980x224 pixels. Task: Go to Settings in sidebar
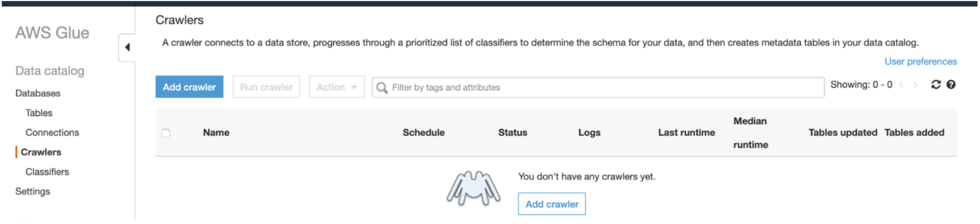click(32, 191)
